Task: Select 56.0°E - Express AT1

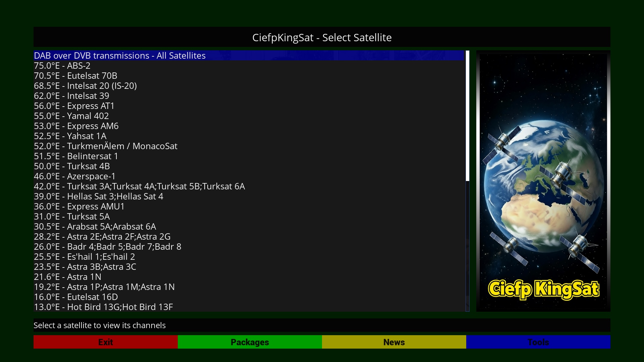Action: click(249, 106)
